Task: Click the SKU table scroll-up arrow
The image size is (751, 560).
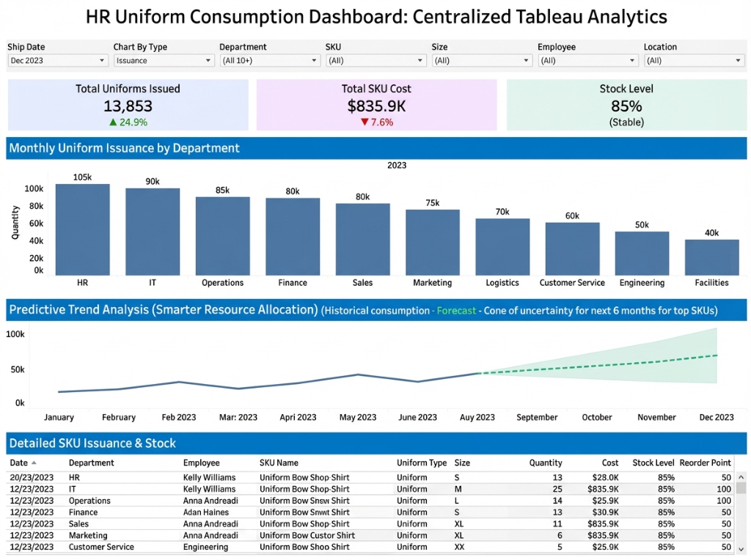Action: pos(741,476)
